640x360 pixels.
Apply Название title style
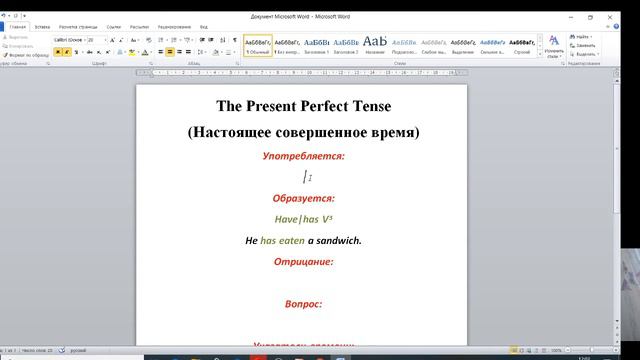pos(375,45)
